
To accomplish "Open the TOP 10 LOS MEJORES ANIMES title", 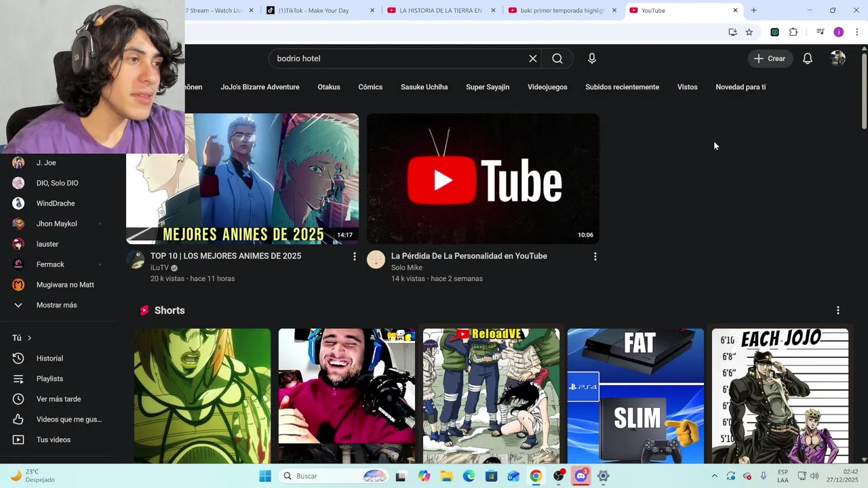I will 226,256.
